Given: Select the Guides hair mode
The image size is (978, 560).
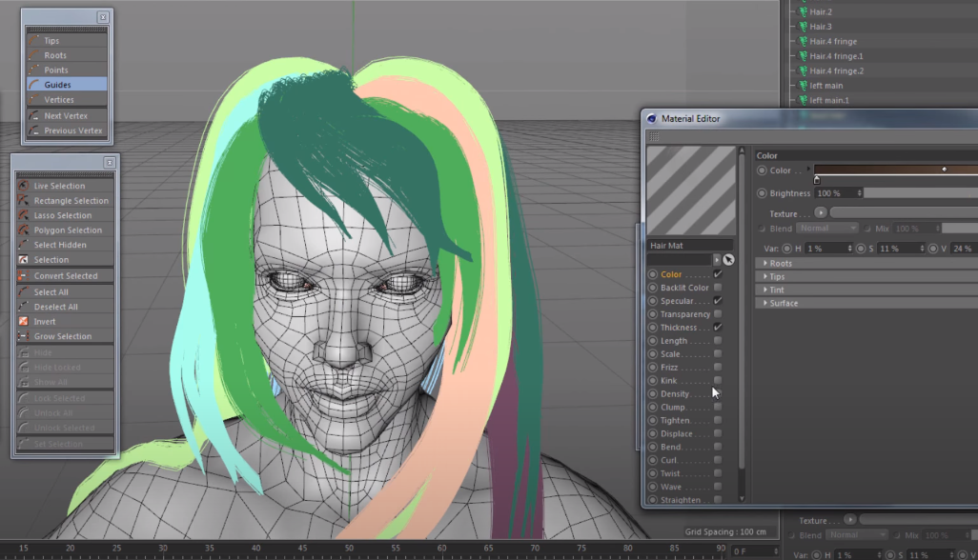Looking at the screenshot, I should [x=57, y=85].
